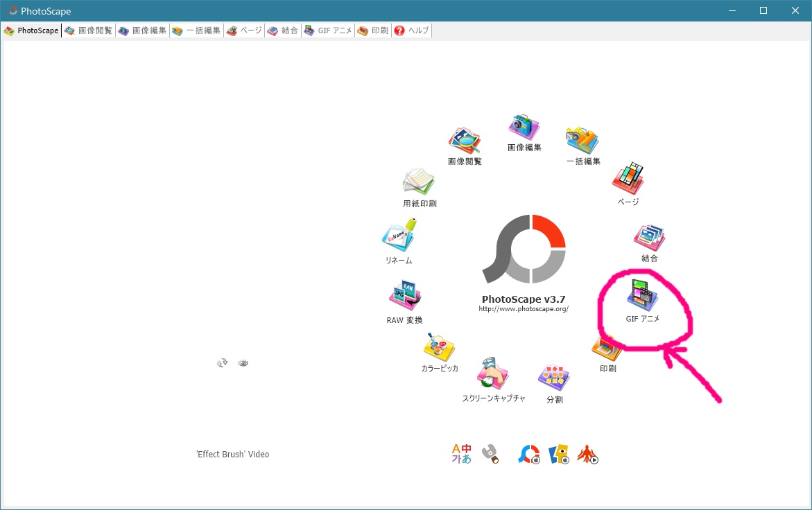Screen dimensions: 812x510
Task: Switch to the ページ tab
Action: click(x=244, y=30)
